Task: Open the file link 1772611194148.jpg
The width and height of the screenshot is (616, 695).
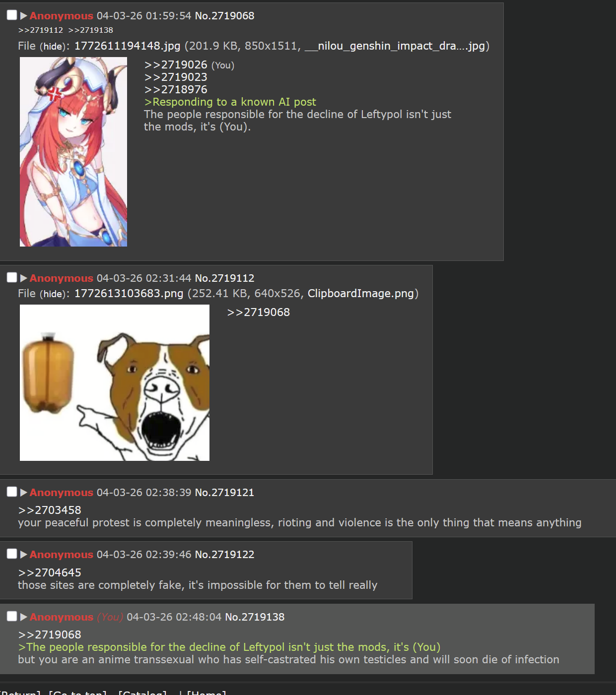Action: tap(127, 46)
